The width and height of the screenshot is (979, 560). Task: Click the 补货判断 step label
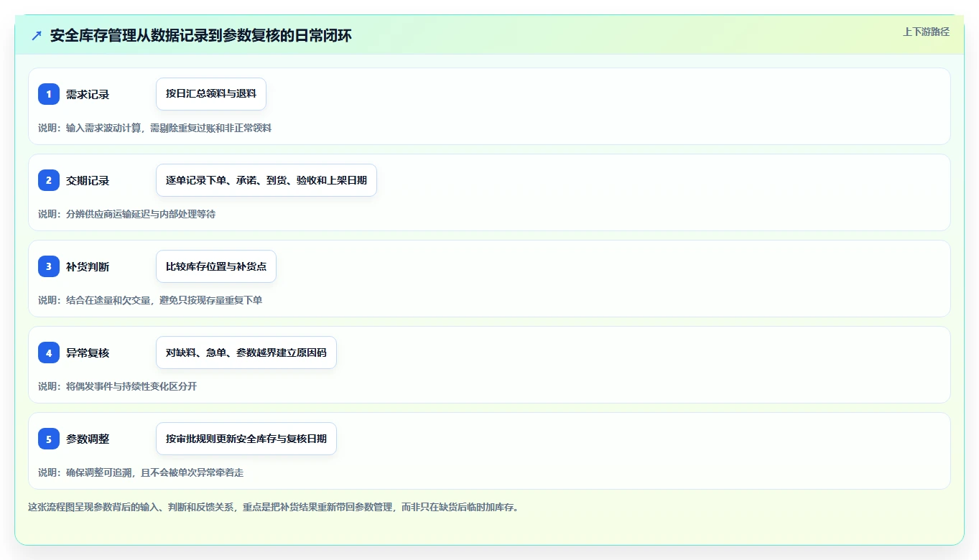point(88,266)
